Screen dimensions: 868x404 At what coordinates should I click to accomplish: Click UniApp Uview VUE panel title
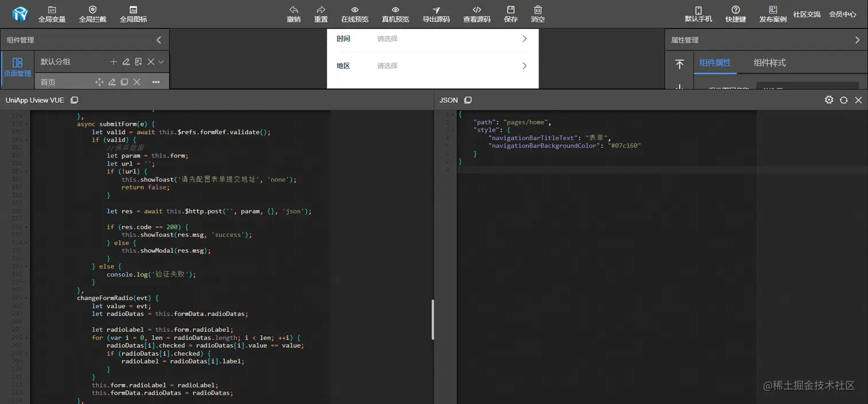pos(35,100)
